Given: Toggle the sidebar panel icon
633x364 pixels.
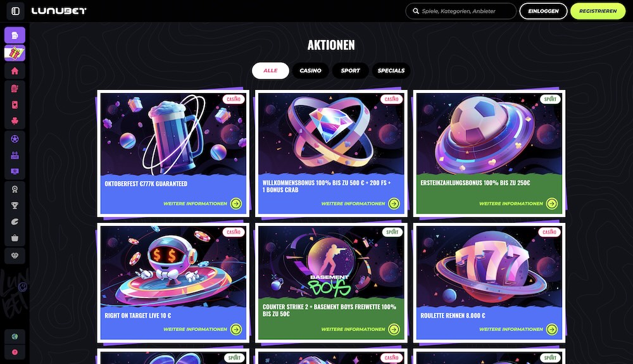Looking at the screenshot, I should pyautogui.click(x=15, y=11).
